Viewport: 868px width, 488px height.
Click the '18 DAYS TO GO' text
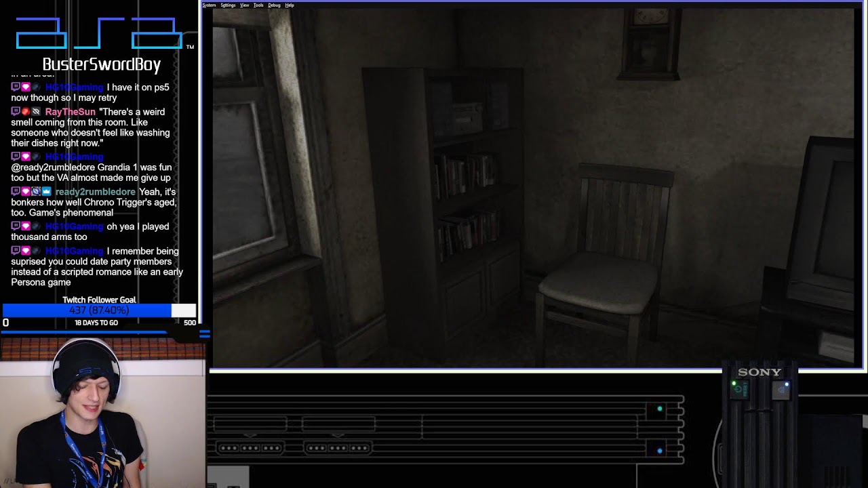click(96, 323)
